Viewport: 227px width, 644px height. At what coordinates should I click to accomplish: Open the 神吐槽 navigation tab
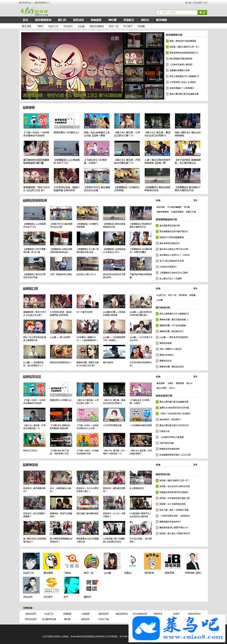tap(112, 20)
